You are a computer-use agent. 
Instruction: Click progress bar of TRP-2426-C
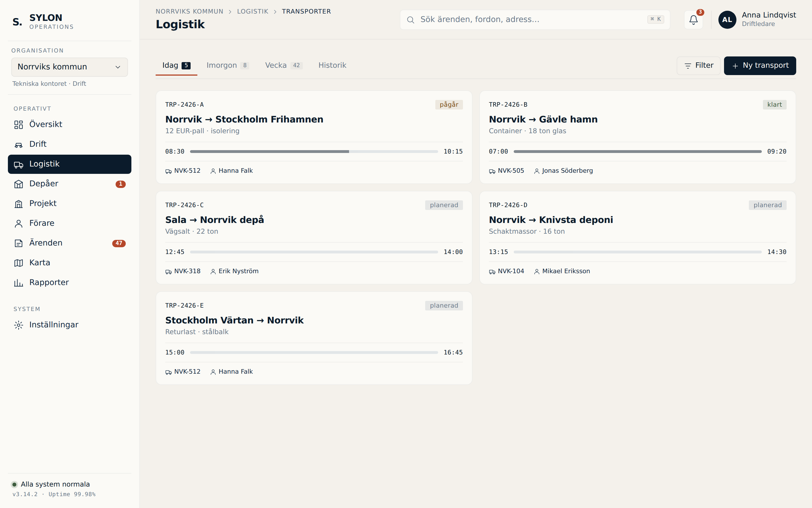pyautogui.click(x=314, y=252)
